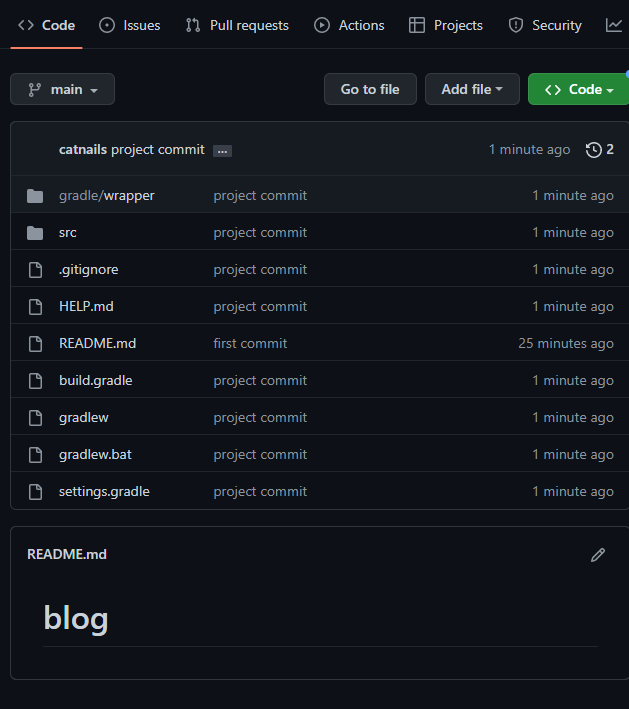The height and width of the screenshot is (709, 629).
Task: Open the .gitignore file
Action: [x=89, y=270]
